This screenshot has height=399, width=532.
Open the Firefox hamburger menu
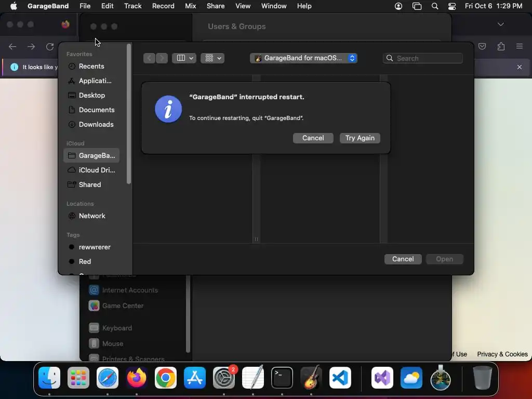tap(520, 46)
